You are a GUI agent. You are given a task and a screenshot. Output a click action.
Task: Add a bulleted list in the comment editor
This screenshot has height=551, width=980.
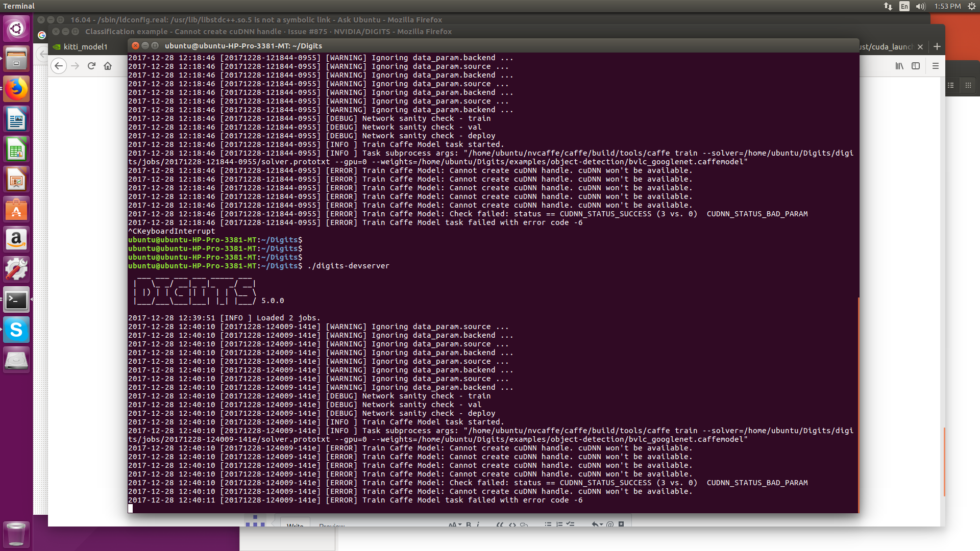(x=548, y=524)
